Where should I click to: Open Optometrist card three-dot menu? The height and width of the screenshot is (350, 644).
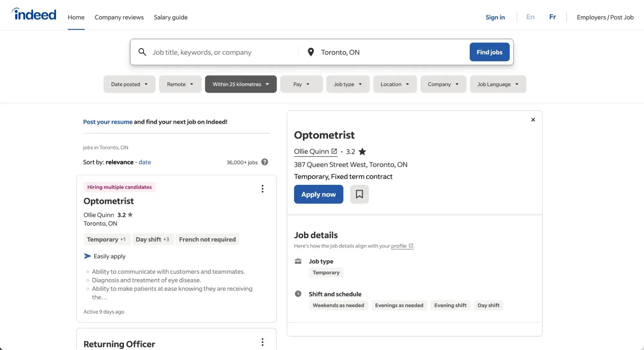pyautogui.click(x=263, y=189)
